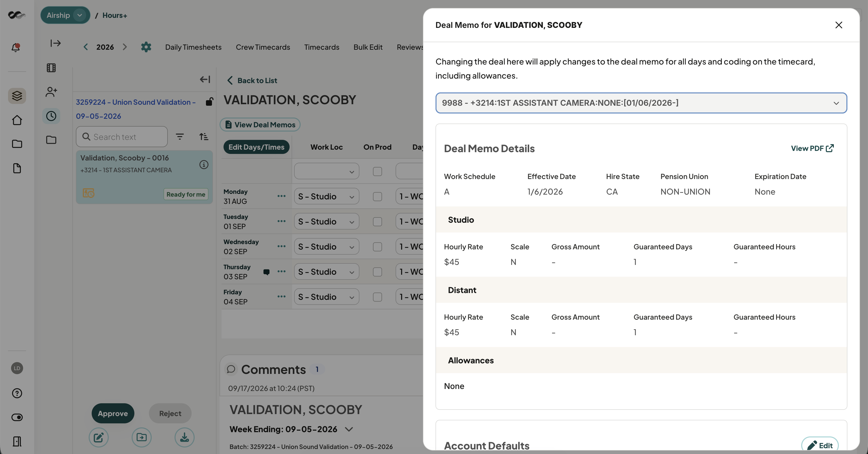Switch to Crew Timecards tab
This screenshot has height=454, width=868.
pyautogui.click(x=263, y=47)
